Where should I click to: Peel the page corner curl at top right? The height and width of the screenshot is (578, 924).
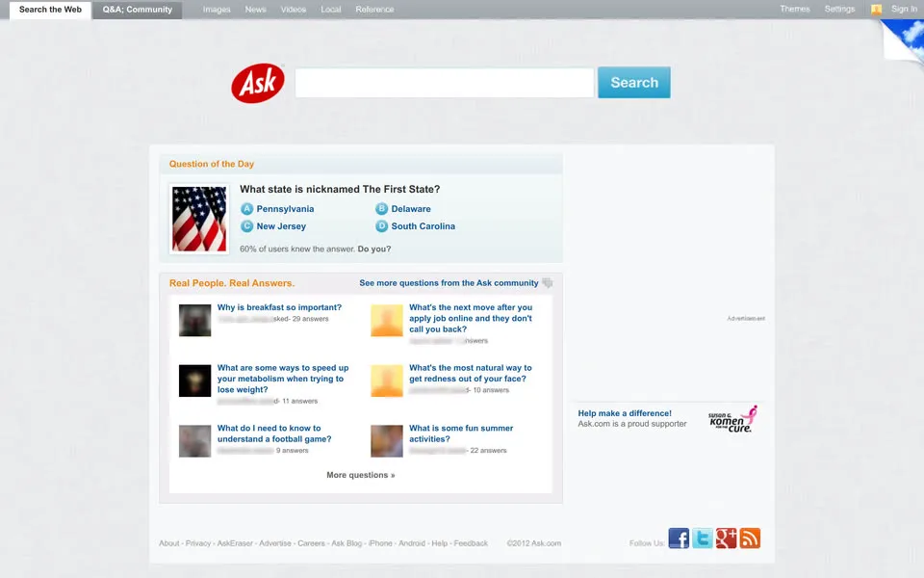click(x=904, y=40)
